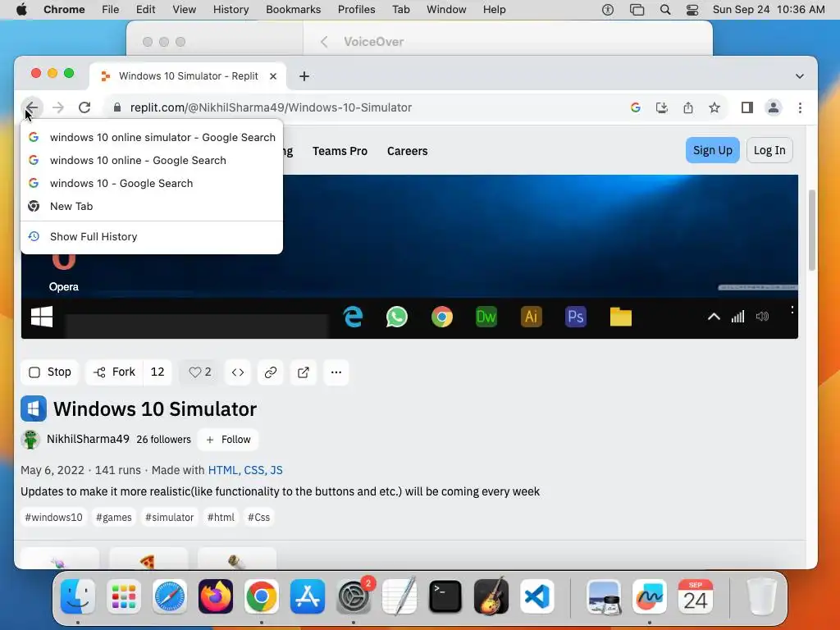Close the Windows 10 Simulator tab

point(272,76)
